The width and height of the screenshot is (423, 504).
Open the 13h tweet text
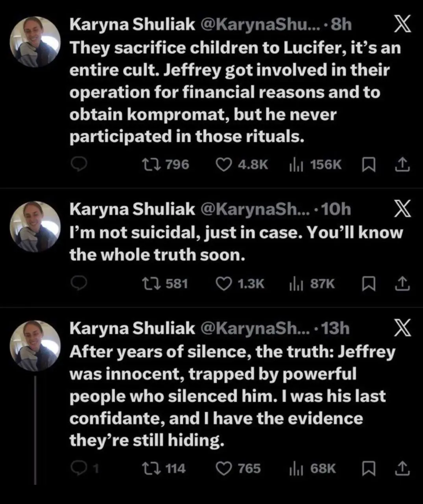click(232, 396)
